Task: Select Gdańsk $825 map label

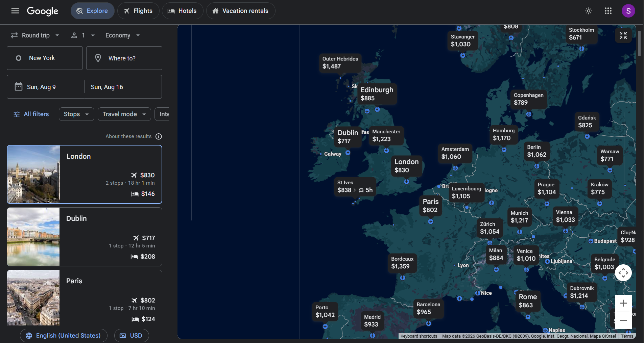Action: [587, 122]
